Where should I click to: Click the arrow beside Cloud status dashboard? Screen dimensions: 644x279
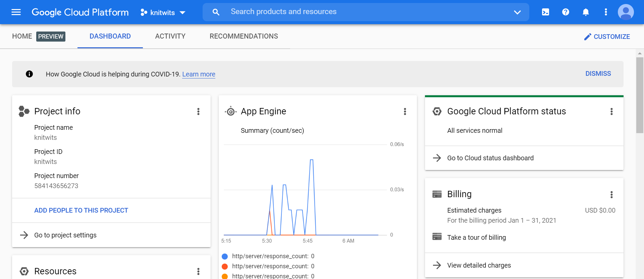coord(437,158)
